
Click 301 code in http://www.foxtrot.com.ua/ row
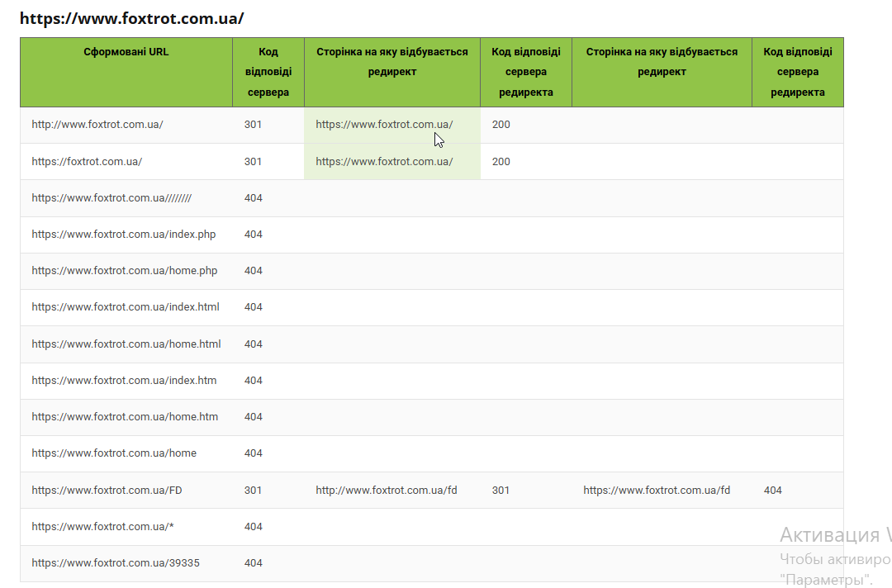(254, 125)
